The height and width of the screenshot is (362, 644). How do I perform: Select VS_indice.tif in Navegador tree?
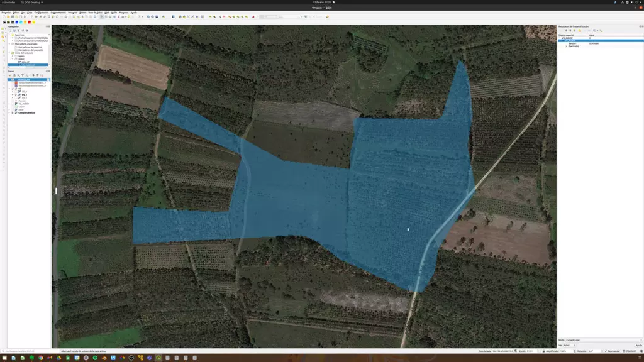28,65
